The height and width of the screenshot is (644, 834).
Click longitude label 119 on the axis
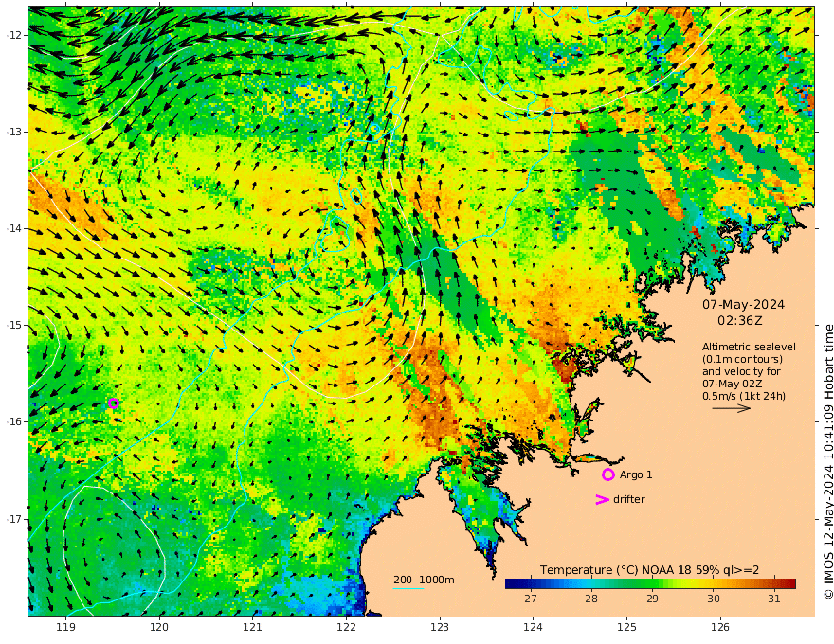point(66,627)
